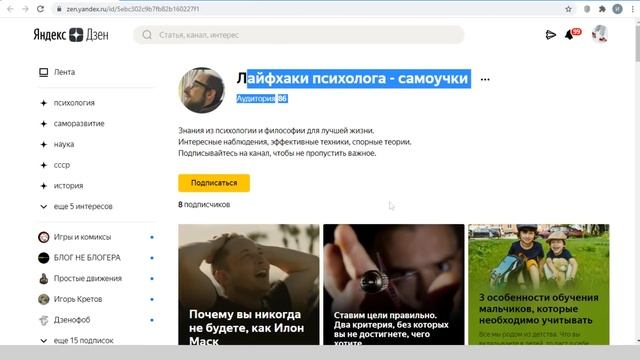Open the user avatar in the Zen header
Viewport: 640px width, 360px height.
pyautogui.click(x=600, y=34)
